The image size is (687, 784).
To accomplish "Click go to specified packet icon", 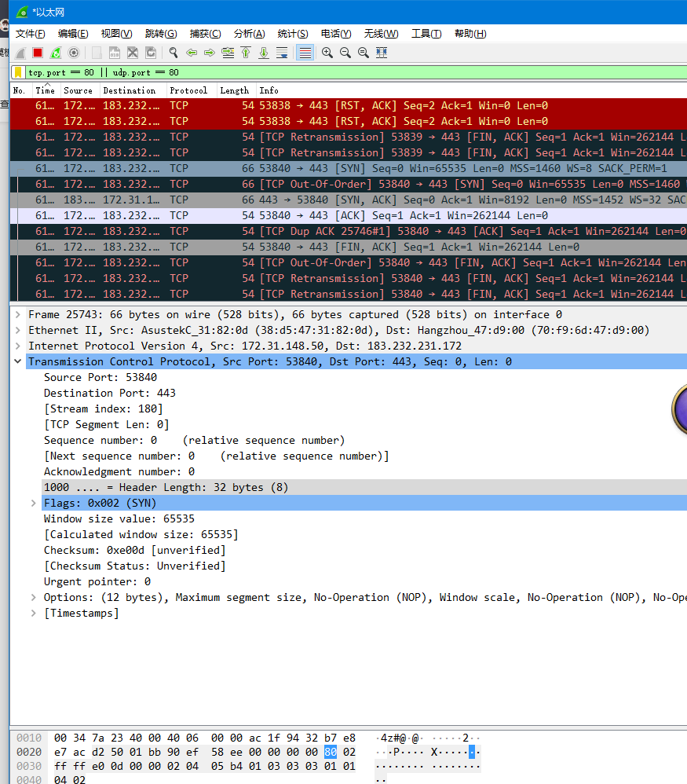I will click(228, 53).
